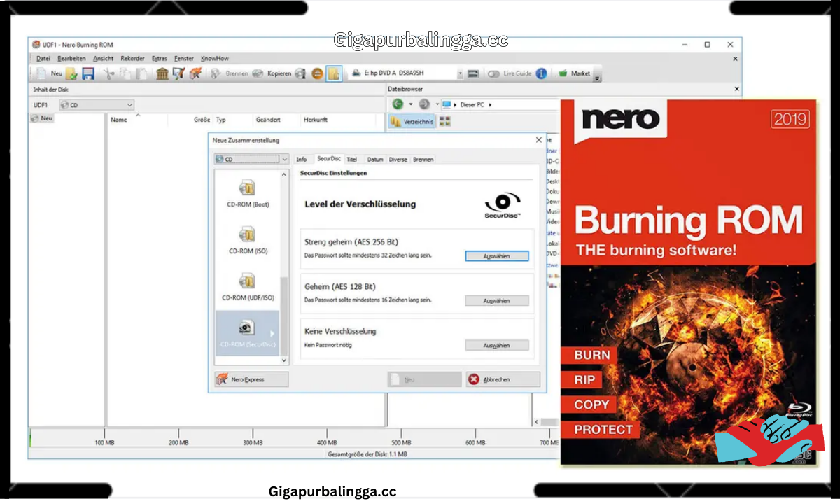Click grey forward arrow in Dateibrowser
Viewport: 840px width, 504px height.
click(424, 104)
